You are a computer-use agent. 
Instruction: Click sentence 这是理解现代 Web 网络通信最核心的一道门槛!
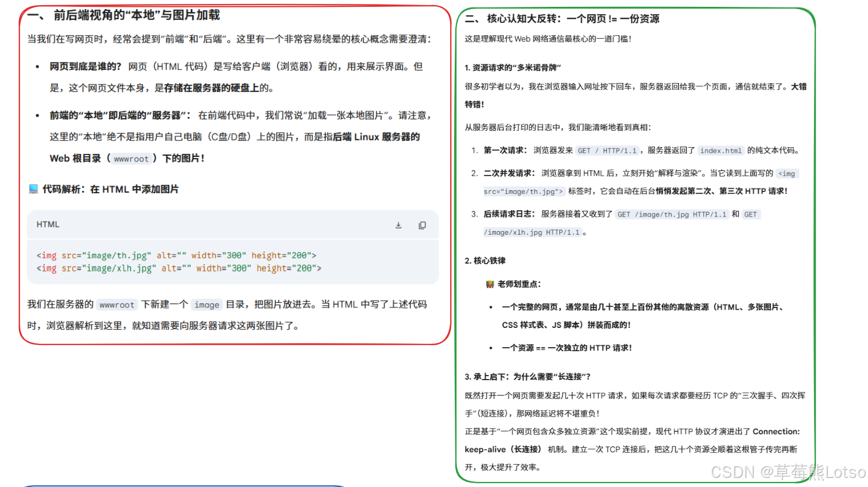pyautogui.click(x=548, y=39)
